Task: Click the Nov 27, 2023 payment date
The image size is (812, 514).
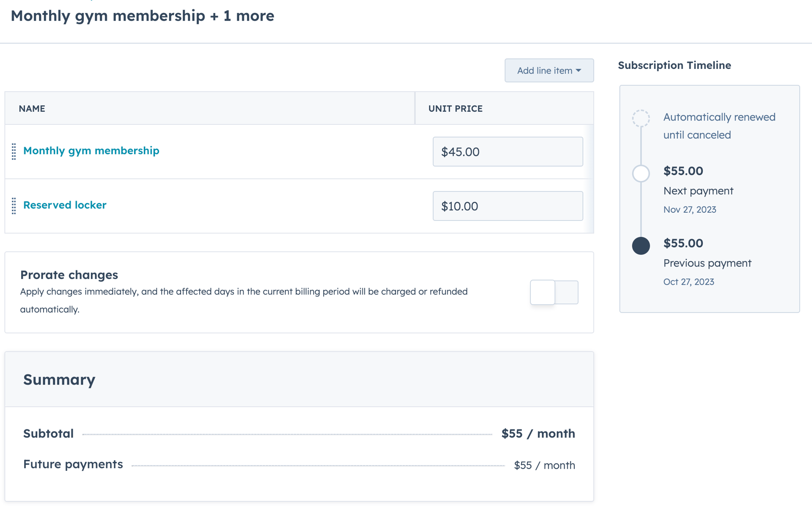Action: click(x=690, y=209)
